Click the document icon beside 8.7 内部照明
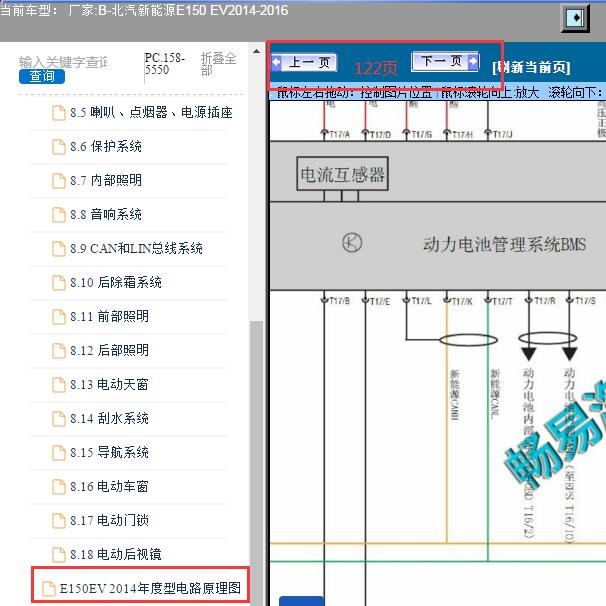606x606 pixels. tap(59, 181)
